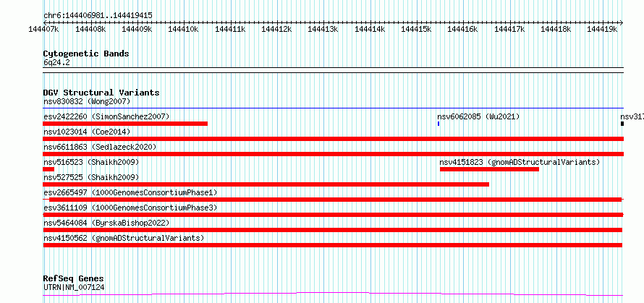The height and width of the screenshot is (303, 644).
Task: Click the 144419k ruler tick label
Action: tap(602, 29)
